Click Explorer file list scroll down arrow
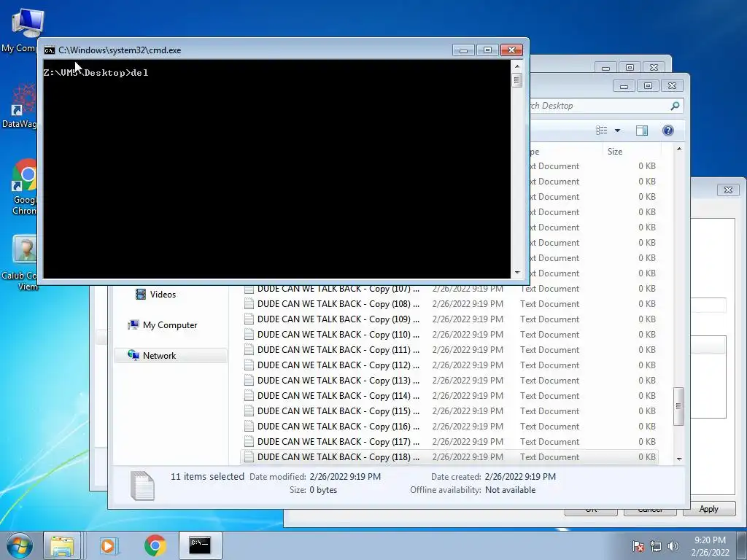 [679, 459]
